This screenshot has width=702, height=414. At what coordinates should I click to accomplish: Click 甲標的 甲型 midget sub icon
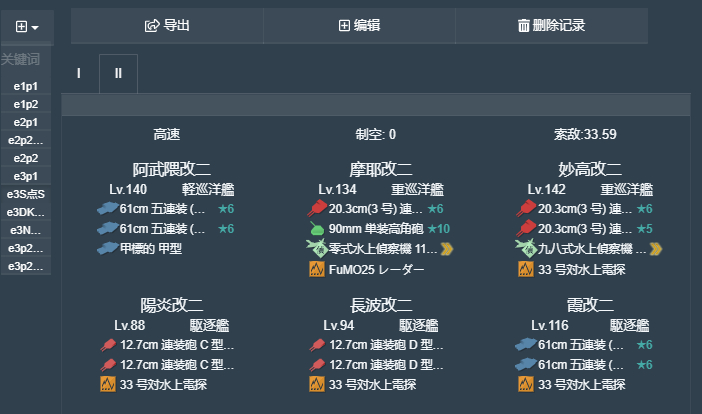(x=106, y=249)
